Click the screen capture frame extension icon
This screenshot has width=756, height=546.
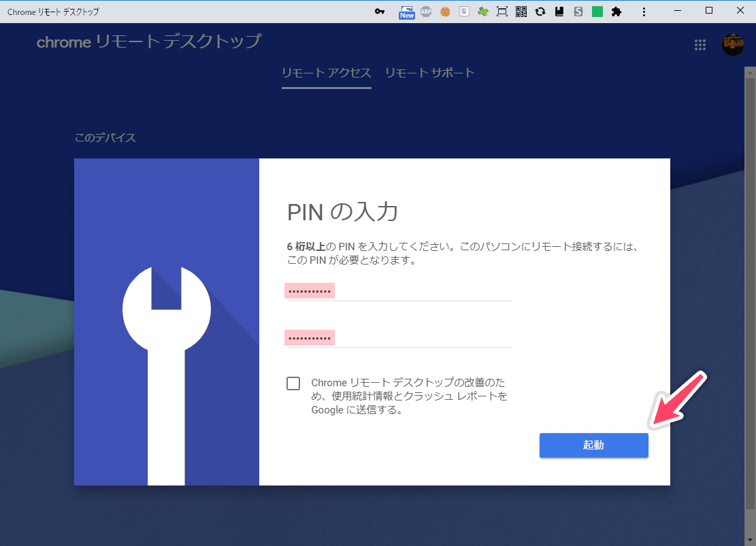tap(502, 12)
